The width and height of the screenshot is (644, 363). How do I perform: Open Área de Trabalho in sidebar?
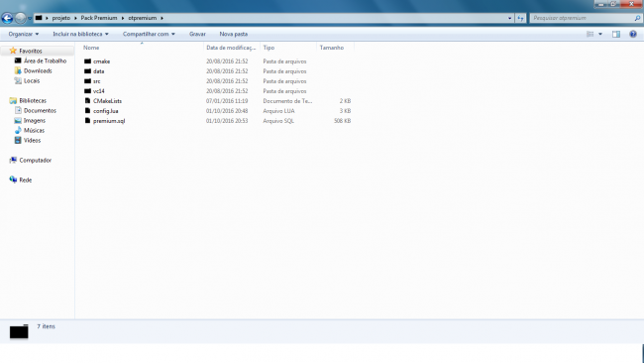45,60
